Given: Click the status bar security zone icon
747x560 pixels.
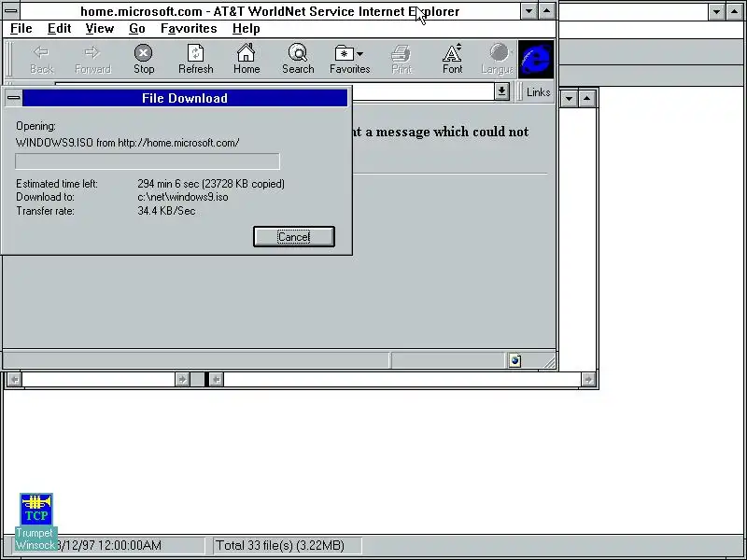Looking at the screenshot, I should [x=515, y=360].
